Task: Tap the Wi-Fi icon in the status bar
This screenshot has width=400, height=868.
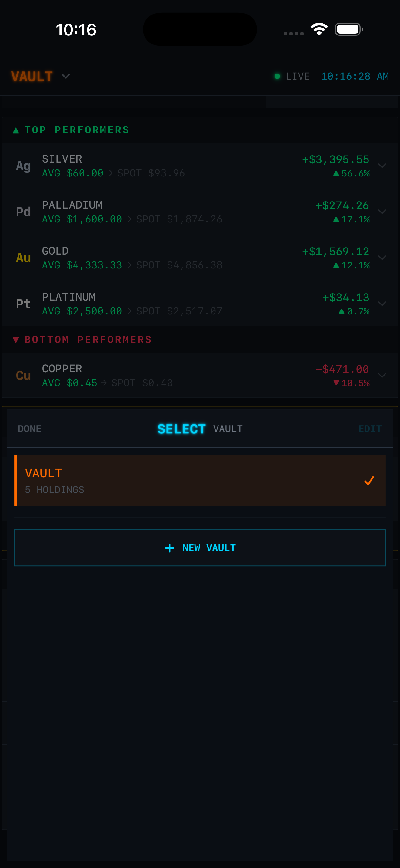Action: coord(318,29)
